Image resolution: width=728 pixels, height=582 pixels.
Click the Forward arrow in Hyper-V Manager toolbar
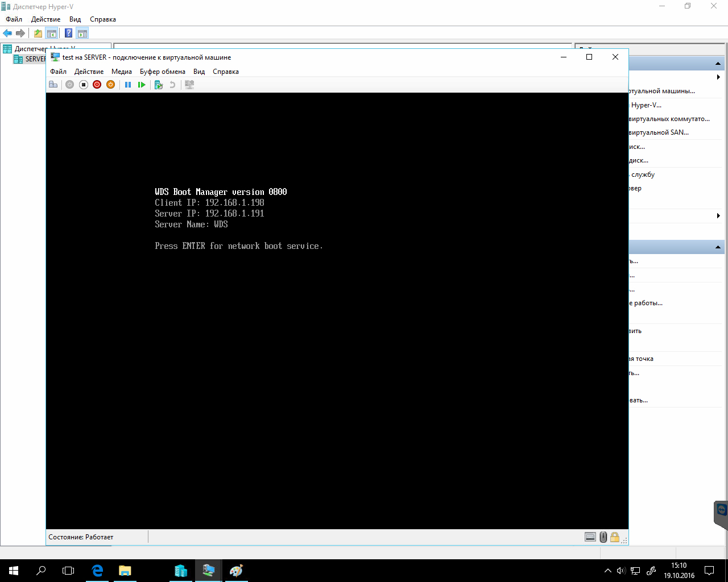pyautogui.click(x=20, y=33)
